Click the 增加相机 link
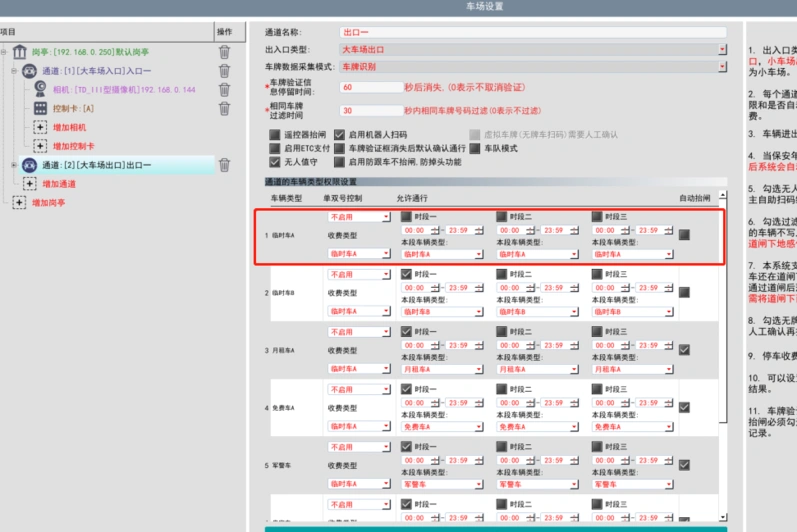Viewport: 797px width, 532px height. pyautogui.click(x=70, y=127)
